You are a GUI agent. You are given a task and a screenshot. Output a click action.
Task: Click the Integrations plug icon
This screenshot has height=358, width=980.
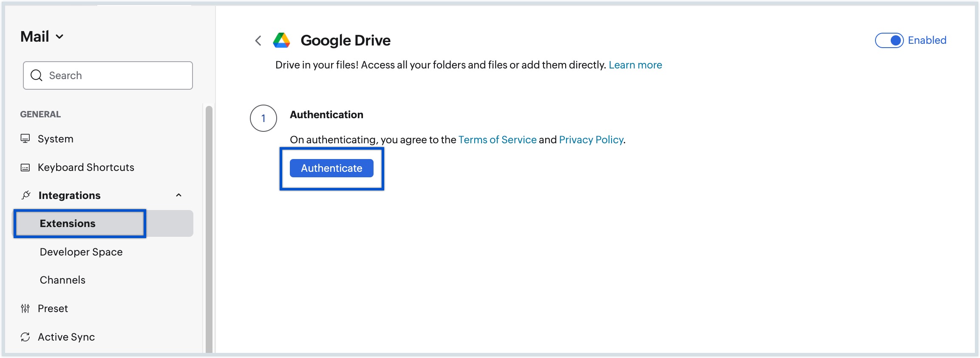26,195
